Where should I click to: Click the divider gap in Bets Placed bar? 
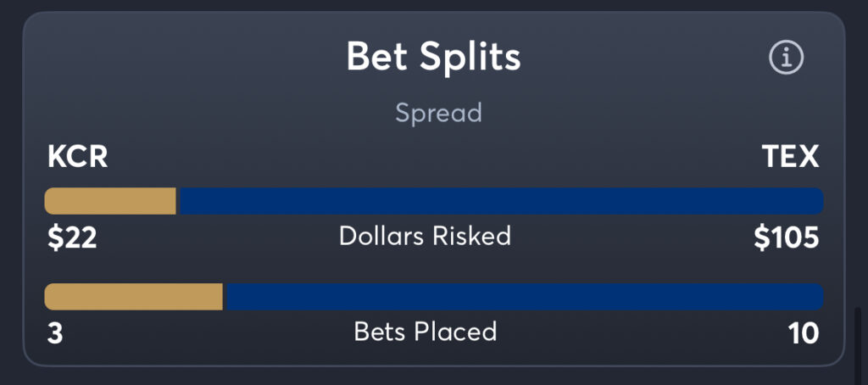(x=225, y=297)
